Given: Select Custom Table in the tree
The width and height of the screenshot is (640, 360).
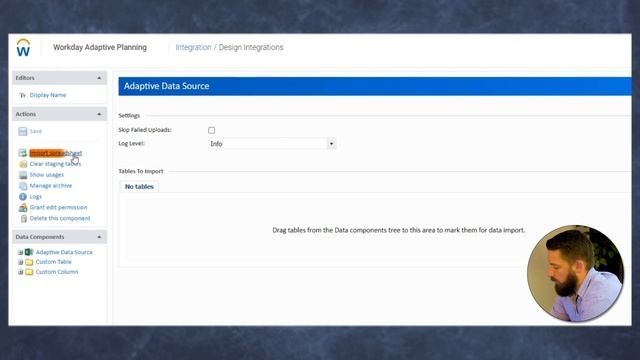Looking at the screenshot, I should 53,262.
